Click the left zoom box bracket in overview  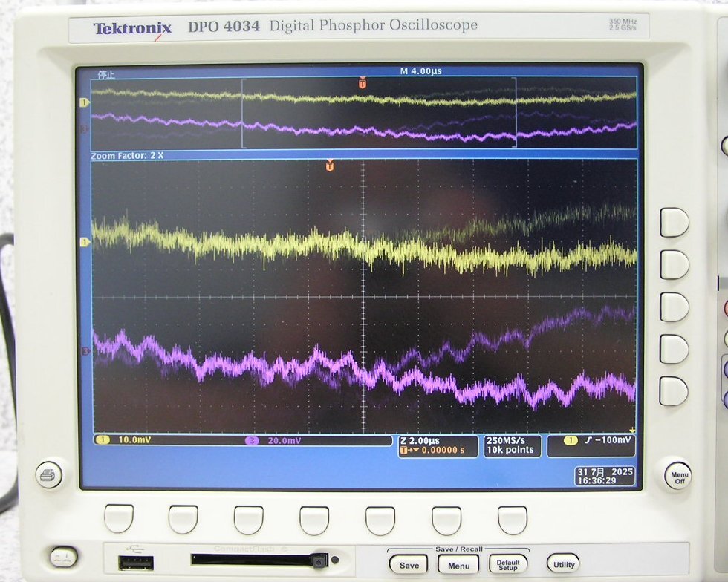point(244,112)
